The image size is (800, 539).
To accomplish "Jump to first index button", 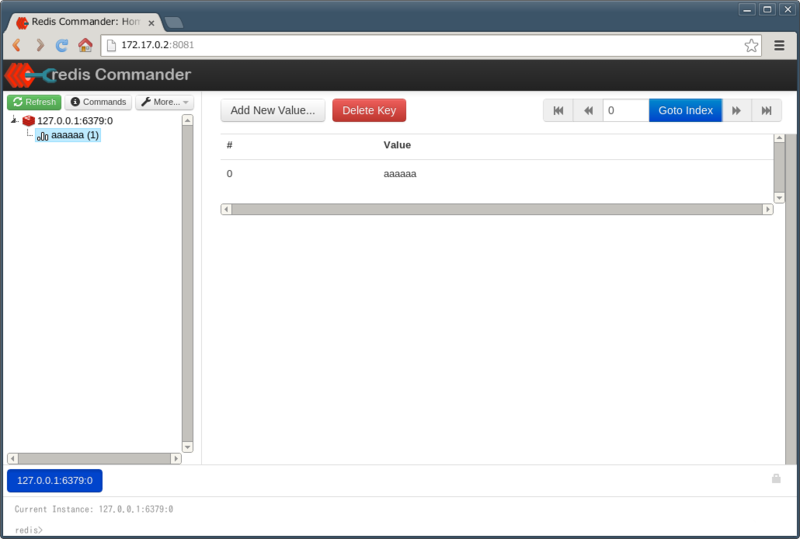I will 558,110.
